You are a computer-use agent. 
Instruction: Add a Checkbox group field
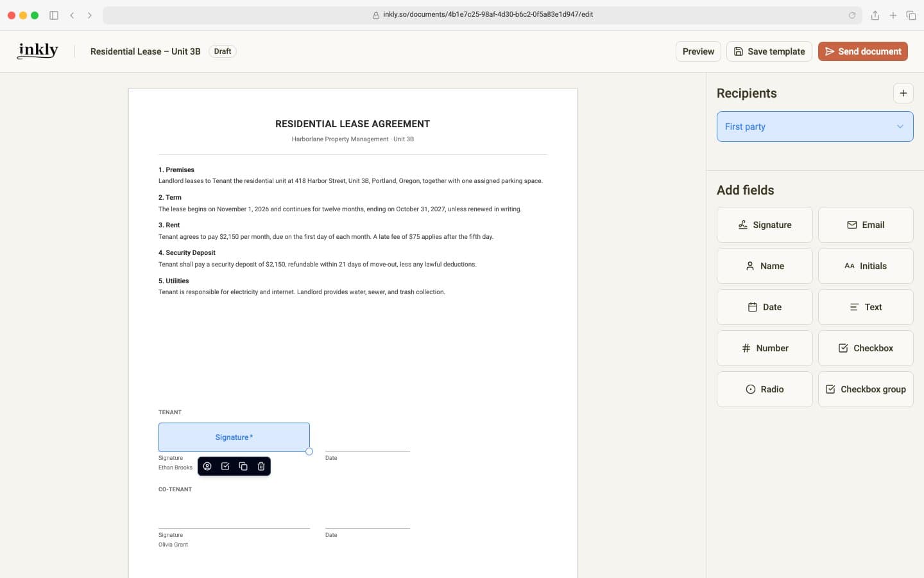(866, 389)
